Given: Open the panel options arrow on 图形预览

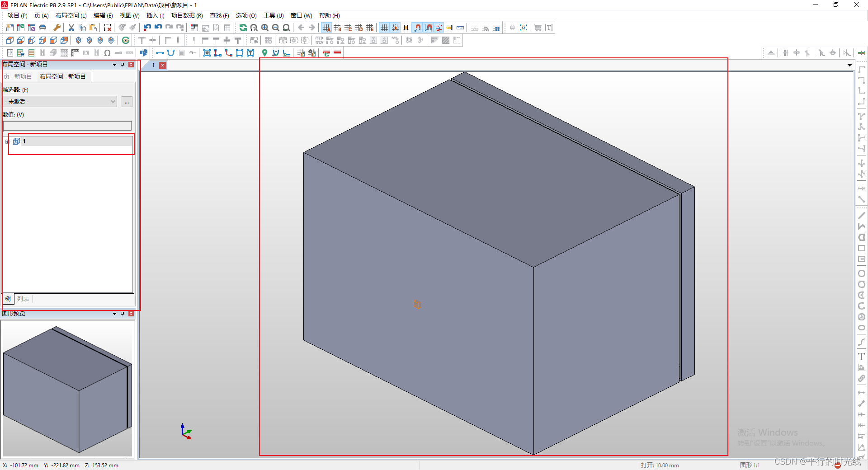Looking at the screenshot, I should point(114,314).
